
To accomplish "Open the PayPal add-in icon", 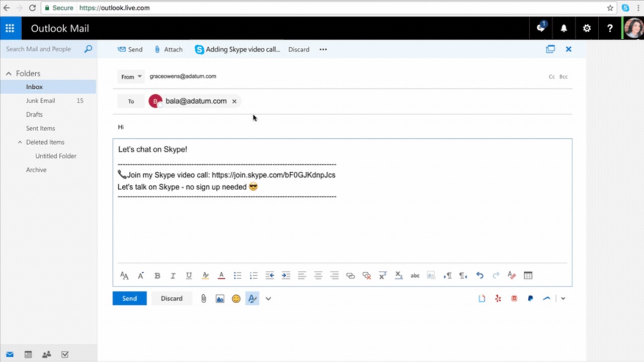I will tap(530, 298).
